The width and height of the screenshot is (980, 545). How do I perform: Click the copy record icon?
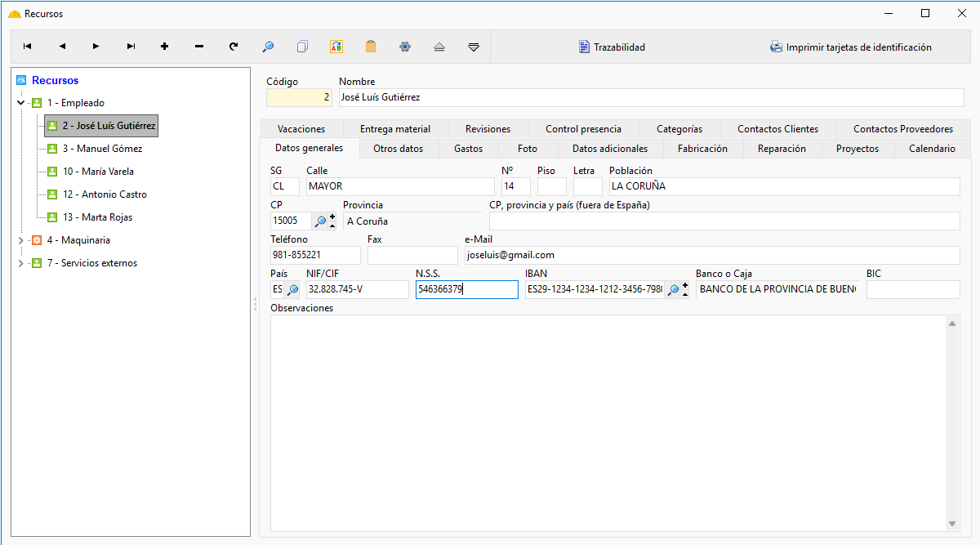coord(302,47)
